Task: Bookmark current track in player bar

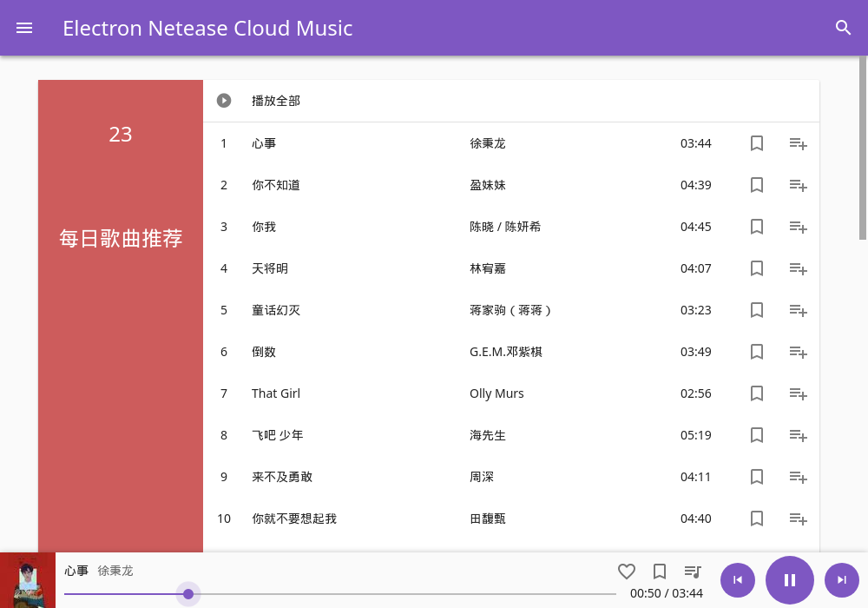Action: click(x=660, y=571)
